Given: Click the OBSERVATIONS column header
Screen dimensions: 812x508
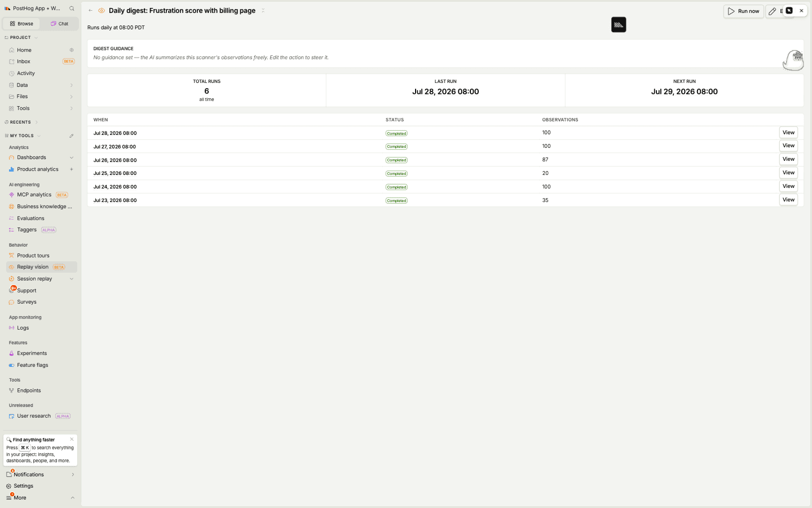Looking at the screenshot, I should tap(560, 120).
